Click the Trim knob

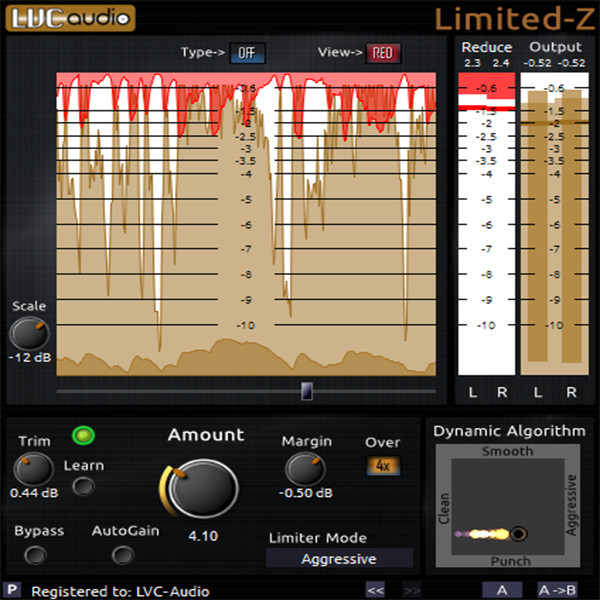coord(33,468)
